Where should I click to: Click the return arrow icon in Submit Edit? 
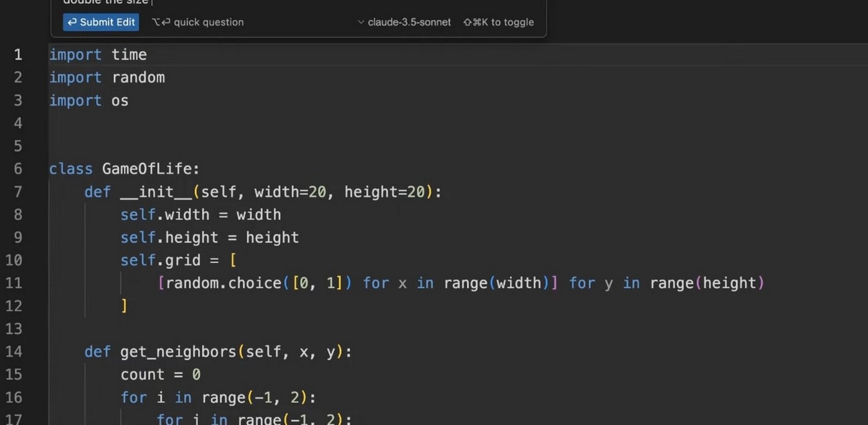[72, 22]
